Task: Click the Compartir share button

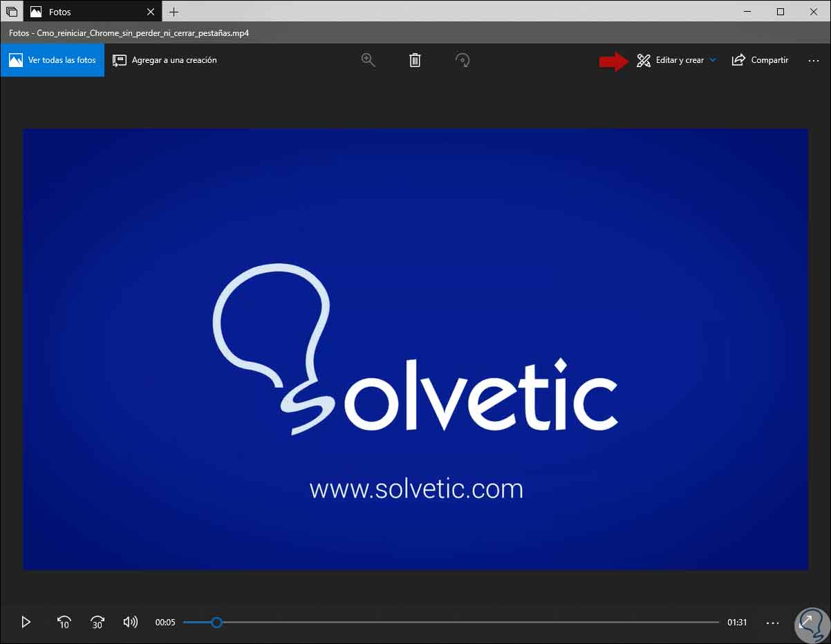Action: (x=760, y=60)
